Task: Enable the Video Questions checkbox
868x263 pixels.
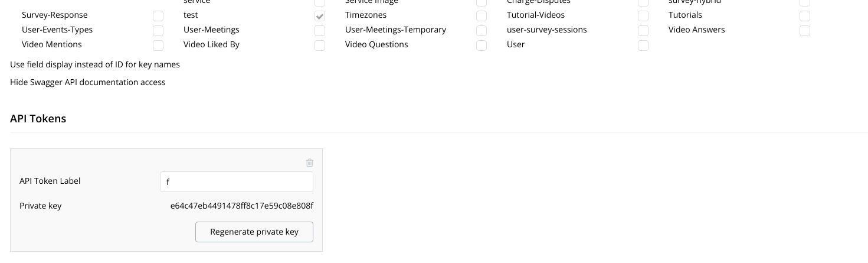Action: point(482,46)
